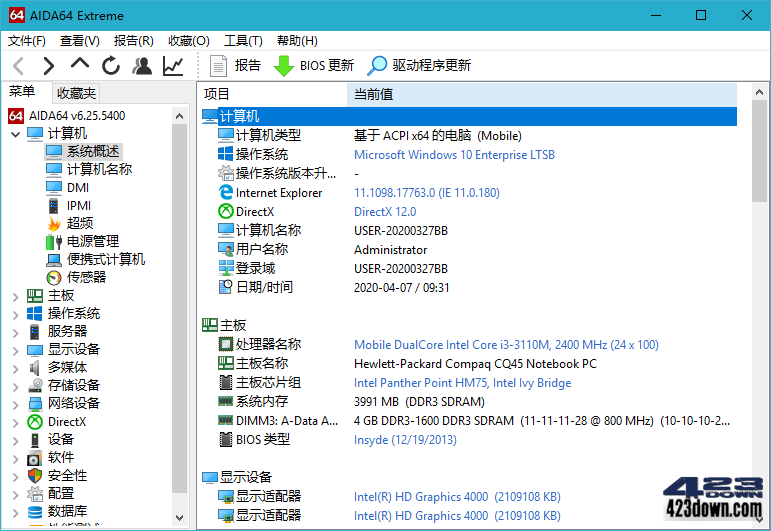Expand the 多媒体 tree node
771x531 pixels.
click(16, 368)
